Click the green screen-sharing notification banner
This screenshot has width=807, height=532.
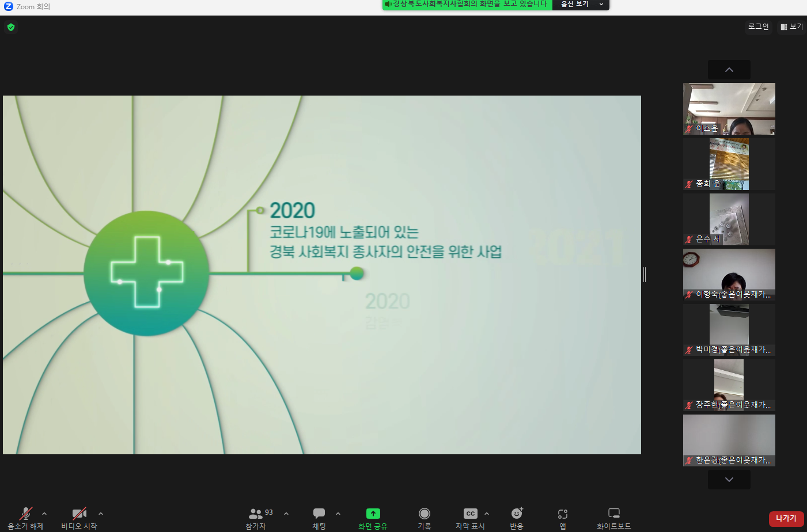click(467, 5)
